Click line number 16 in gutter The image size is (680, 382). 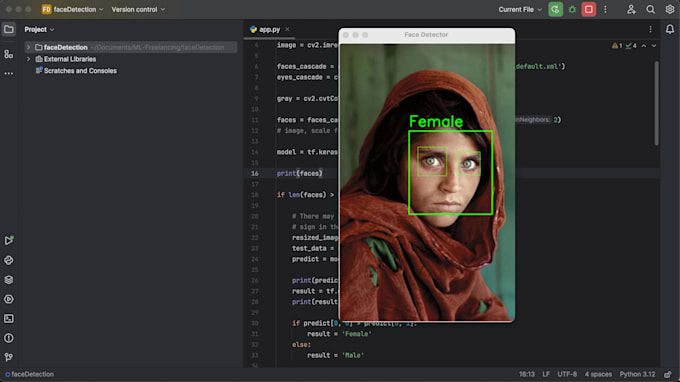pyautogui.click(x=255, y=173)
